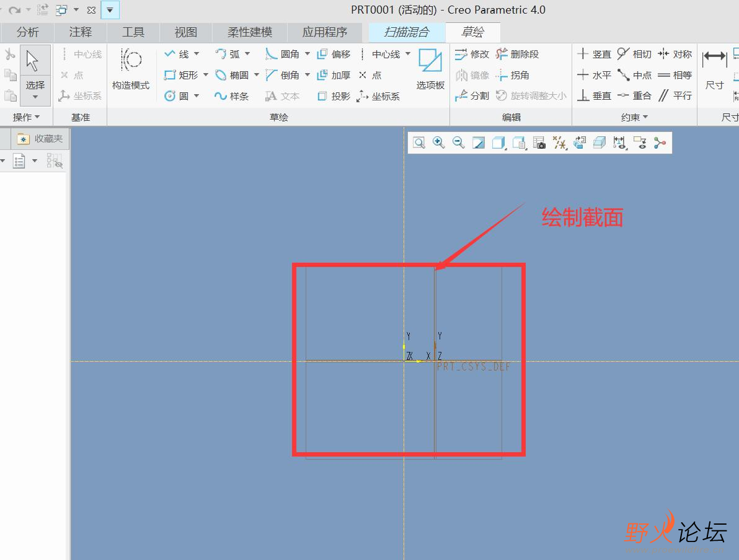Click the Divide (分割) tool
This screenshot has width=739, height=560.
tap(472, 95)
